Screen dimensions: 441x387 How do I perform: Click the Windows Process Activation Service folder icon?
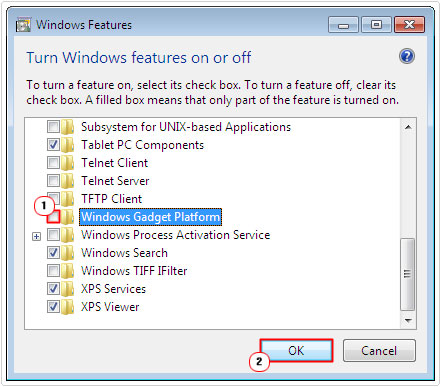(x=67, y=235)
